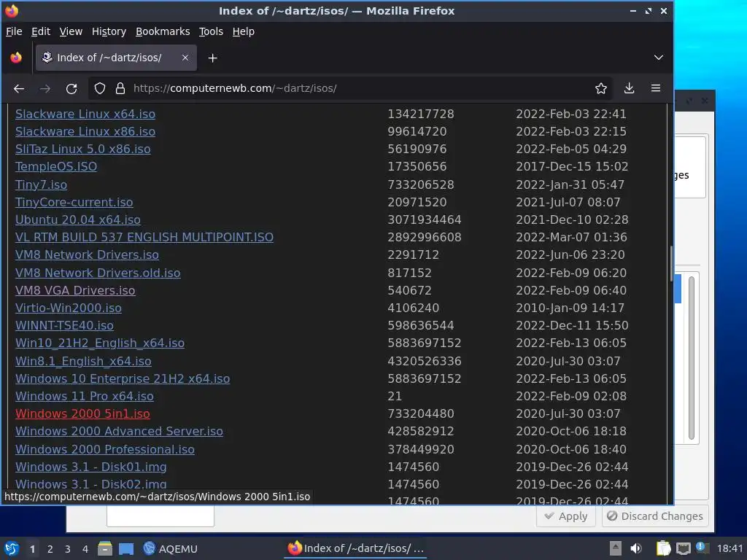Close the Index of /~dartz/isos/ tab

point(185,58)
